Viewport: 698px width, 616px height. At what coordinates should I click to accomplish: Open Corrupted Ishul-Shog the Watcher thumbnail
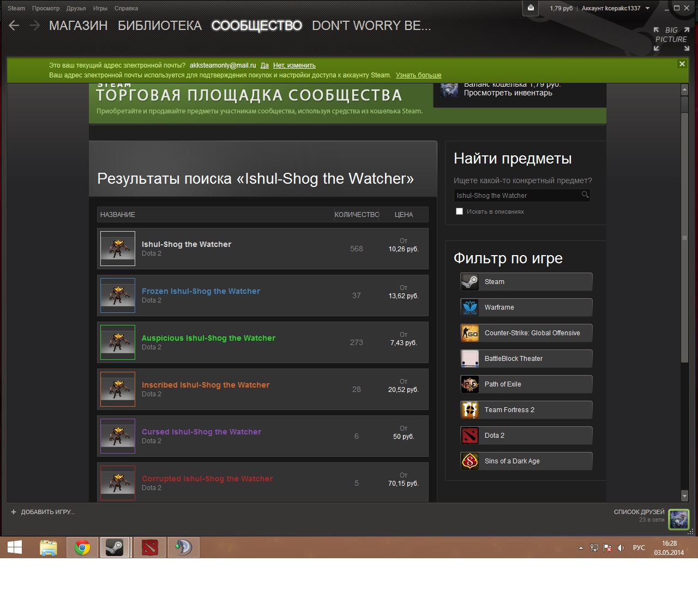(x=118, y=483)
